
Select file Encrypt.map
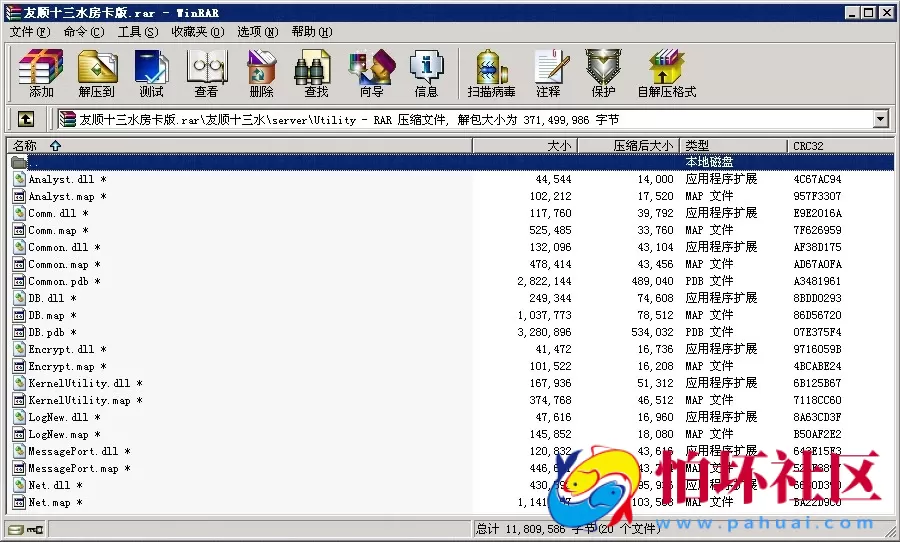[67, 366]
